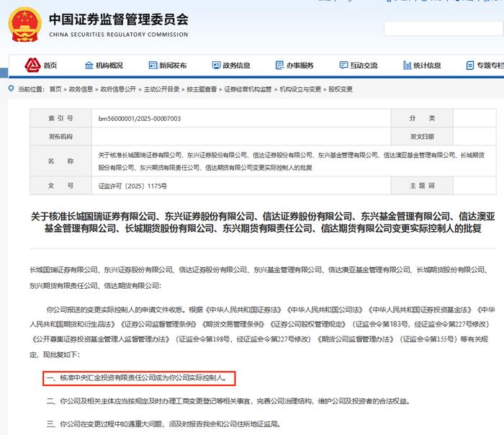Click the 名称 label cell
This screenshot has width=504, height=435.
pos(60,161)
